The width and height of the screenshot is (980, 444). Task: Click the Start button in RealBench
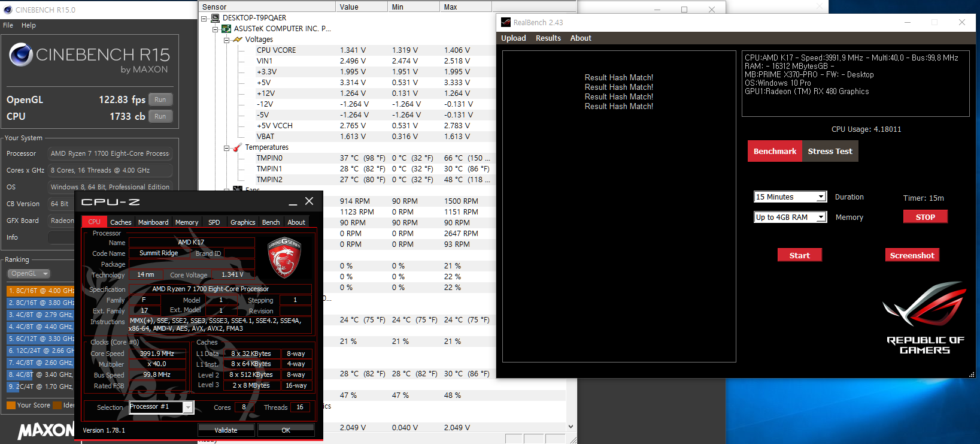pos(799,255)
